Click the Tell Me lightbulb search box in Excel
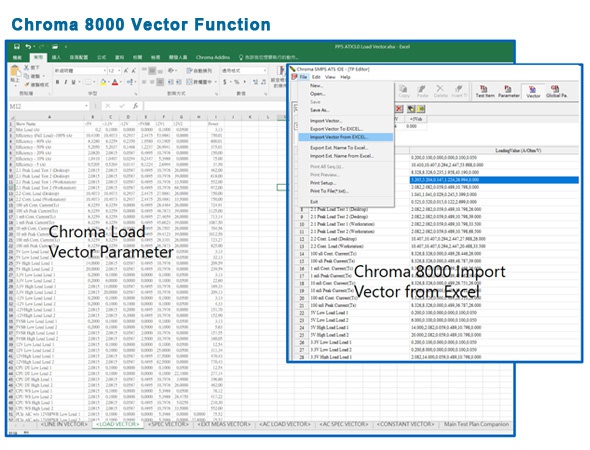590x450 pixels. [x=269, y=57]
